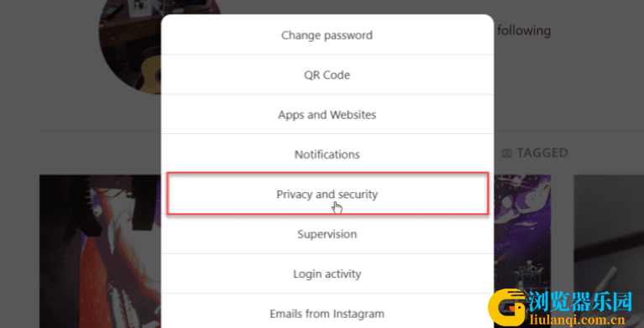Image resolution: width=644 pixels, height=328 pixels.
Task: Open the orange guitar post thumbnail
Action: [x=100, y=251]
